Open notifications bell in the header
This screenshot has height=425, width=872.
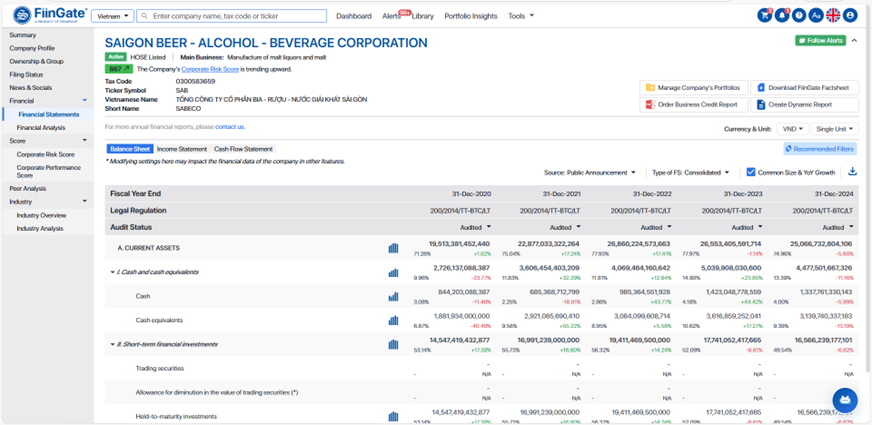coord(782,16)
